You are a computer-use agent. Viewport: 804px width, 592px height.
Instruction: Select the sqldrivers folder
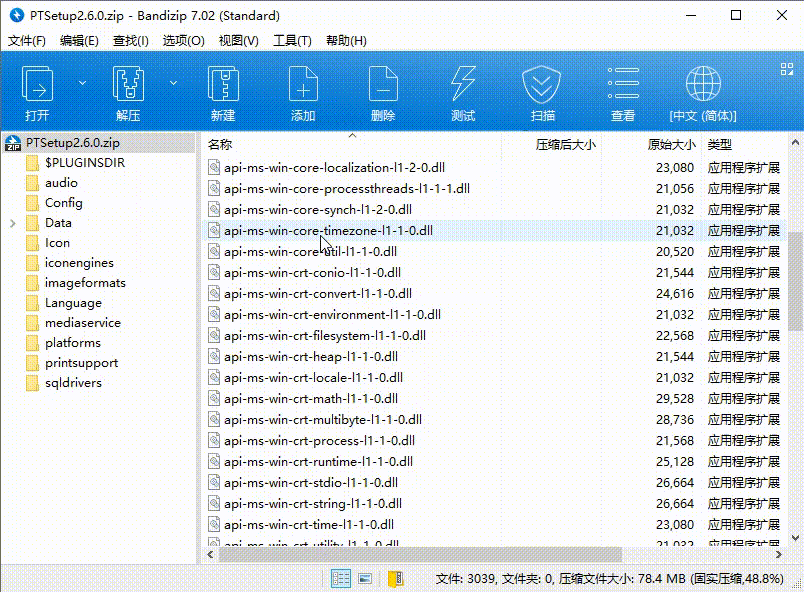(x=73, y=382)
